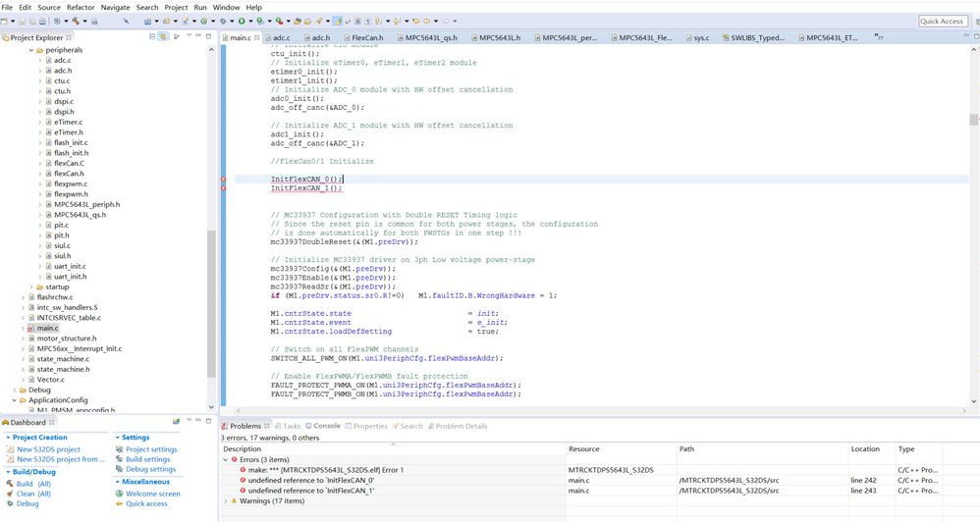Viewport: 980px width, 522px height.
Task: Click the Save All toolbar icon
Action: tap(32, 22)
